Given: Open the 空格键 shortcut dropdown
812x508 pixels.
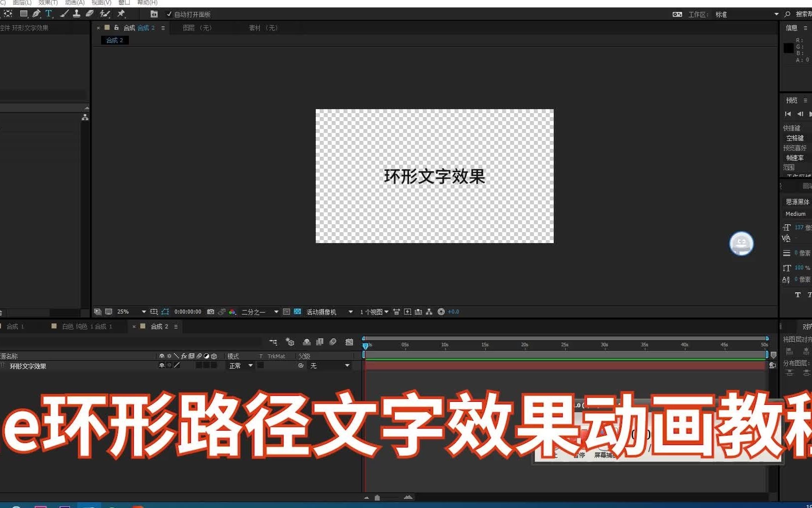Looking at the screenshot, I should point(795,138).
